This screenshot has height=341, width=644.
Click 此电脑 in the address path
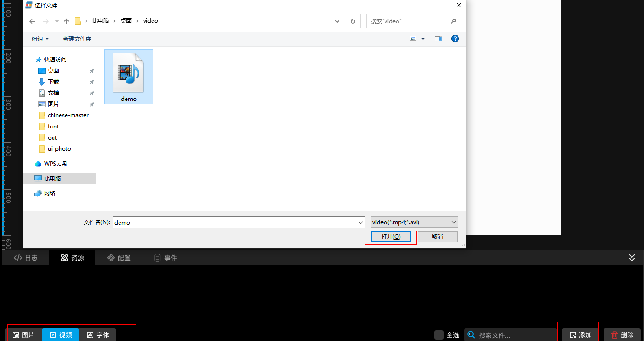[x=100, y=21]
